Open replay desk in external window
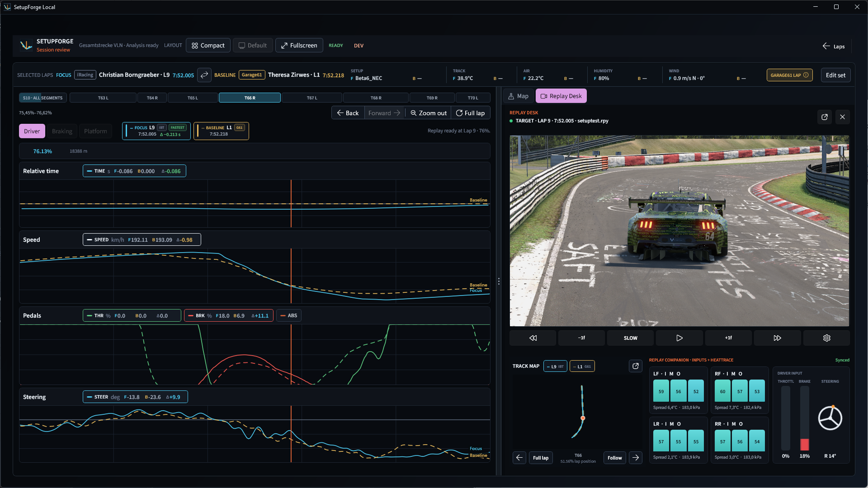 (825, 117)
